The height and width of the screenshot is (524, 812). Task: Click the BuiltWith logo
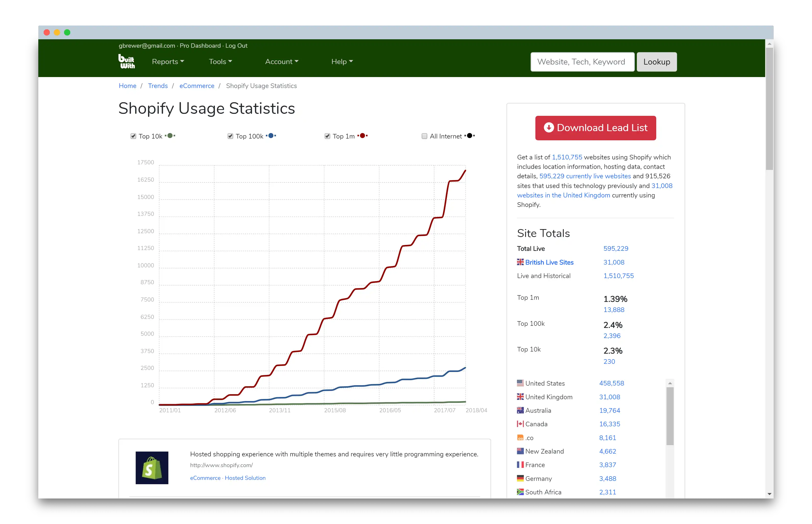[126, 61]
